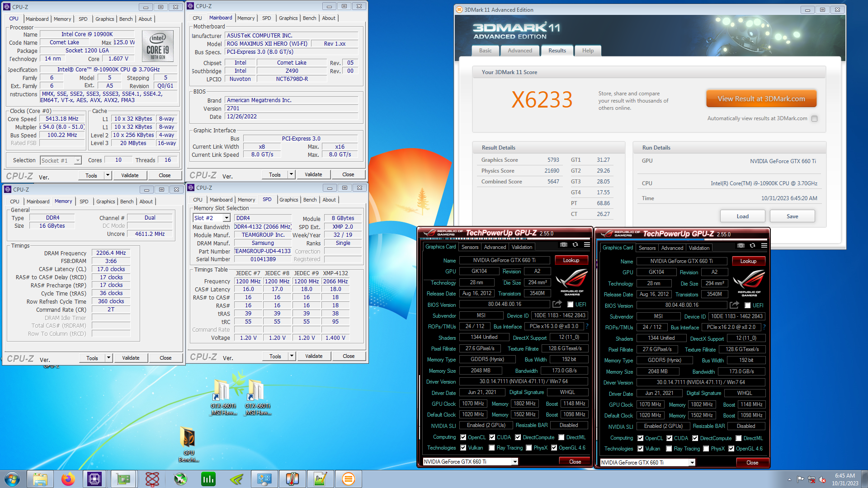Open Tools dropdown arrow in CPU-Z Memory window
This screenshot has height=488, width=868.
(x=108, y=358)
